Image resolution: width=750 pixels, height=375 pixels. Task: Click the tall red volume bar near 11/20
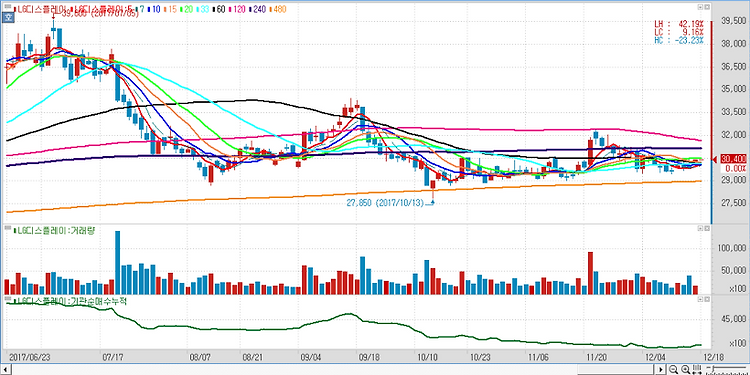click(590, 273)
